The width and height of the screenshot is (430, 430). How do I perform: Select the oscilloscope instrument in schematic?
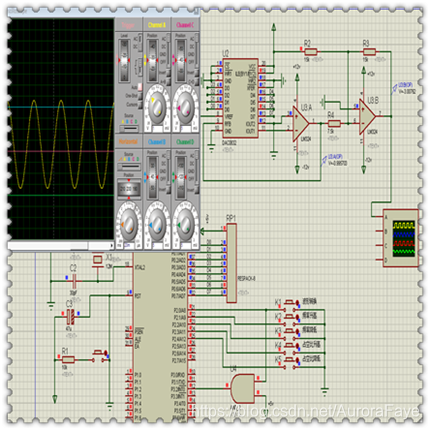(401, 238)
